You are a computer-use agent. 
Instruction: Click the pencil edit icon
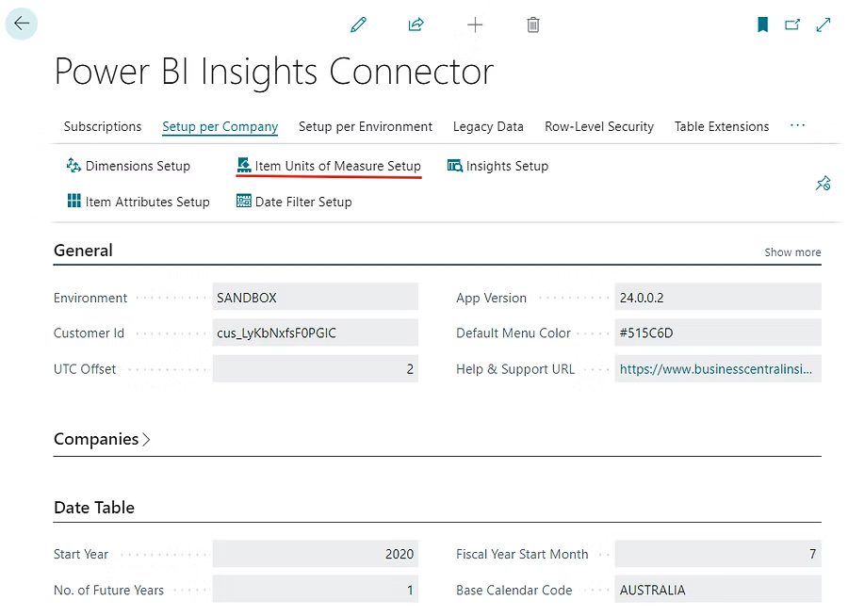click(358, 25)
